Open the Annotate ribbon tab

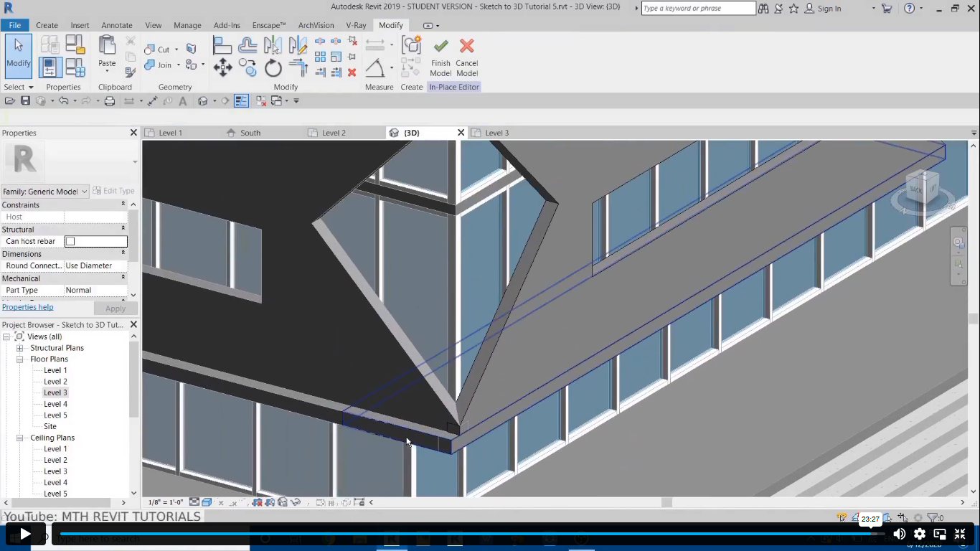[x=116, y=25]
